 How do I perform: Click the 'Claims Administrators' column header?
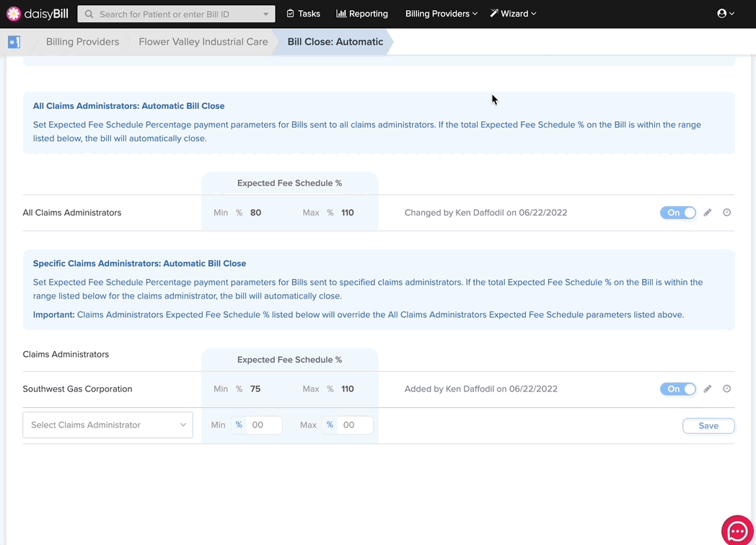pos(66,354)
